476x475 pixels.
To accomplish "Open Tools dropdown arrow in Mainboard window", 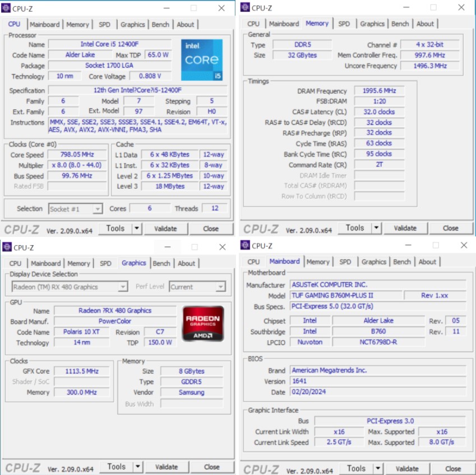I will (x=377, y=468).
